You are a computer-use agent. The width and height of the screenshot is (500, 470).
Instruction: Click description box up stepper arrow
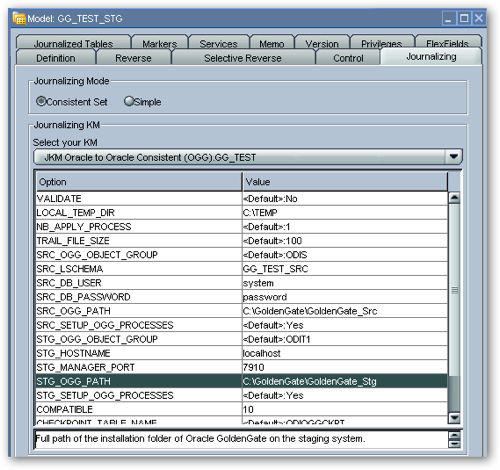(455, 435)
